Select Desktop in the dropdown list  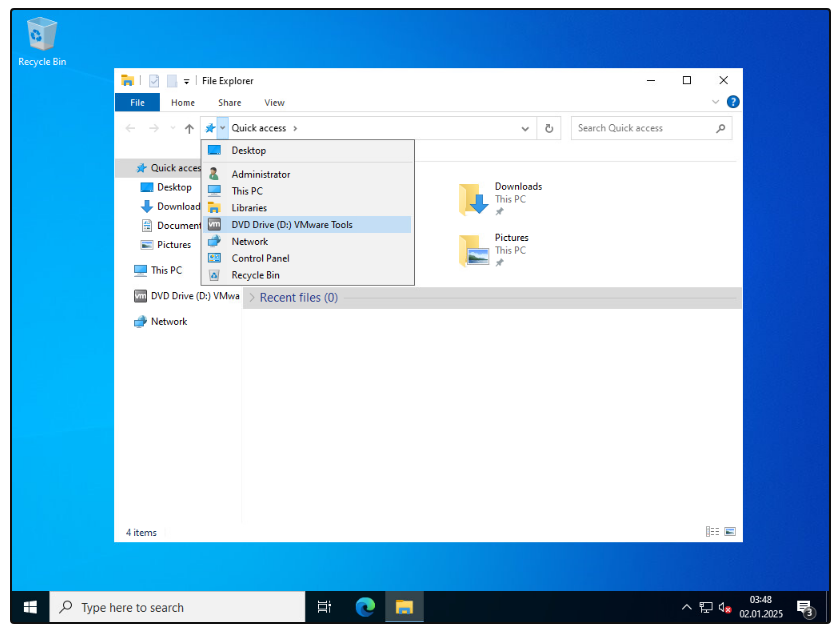pyautogui.click(x=307, y=151)
